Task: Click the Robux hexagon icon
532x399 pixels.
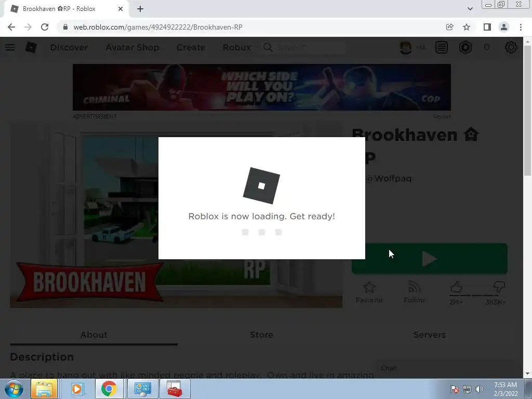Action: pyautogui.click(x=465, y=47)
